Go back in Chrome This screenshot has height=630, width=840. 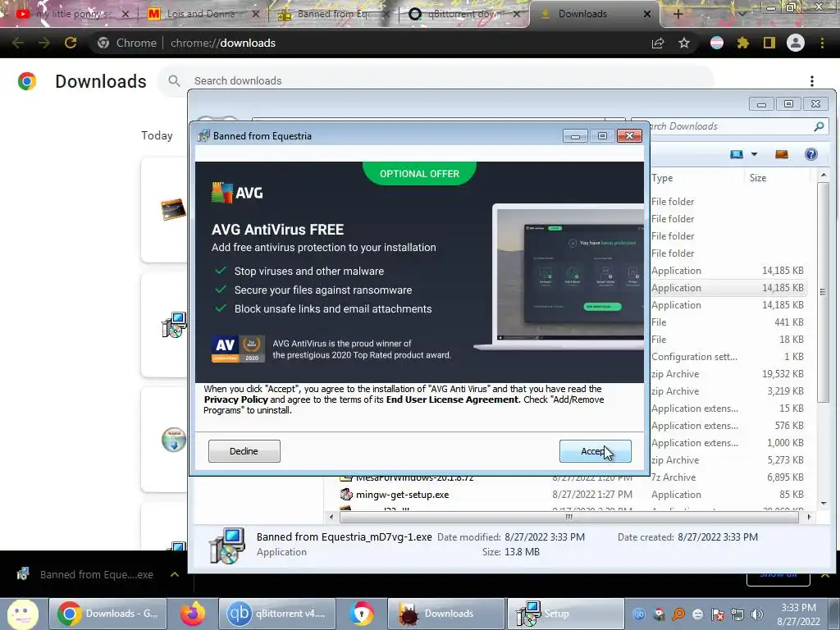[x=18, y=43]
